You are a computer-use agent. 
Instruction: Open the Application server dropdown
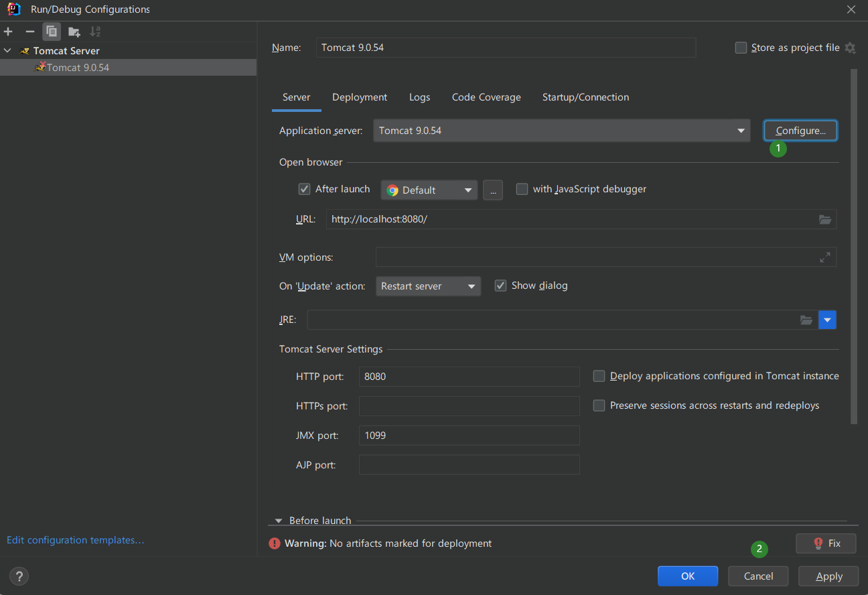(x=561, y=131)
